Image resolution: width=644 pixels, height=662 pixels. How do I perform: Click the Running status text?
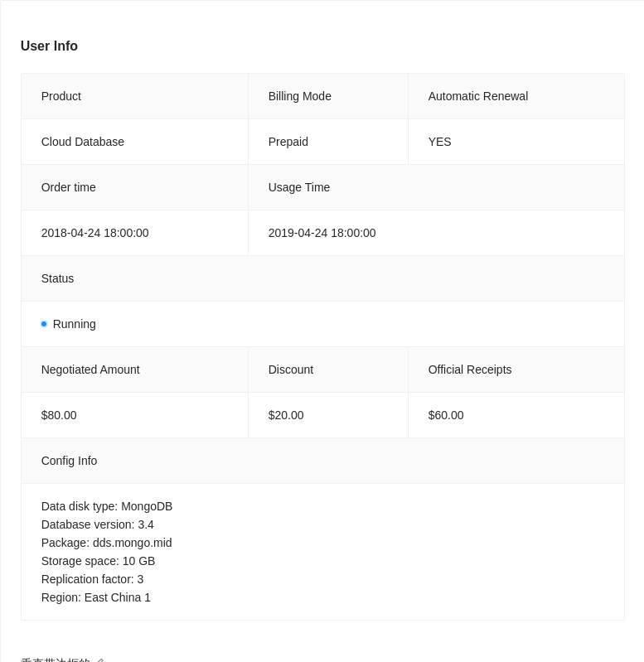74,324
